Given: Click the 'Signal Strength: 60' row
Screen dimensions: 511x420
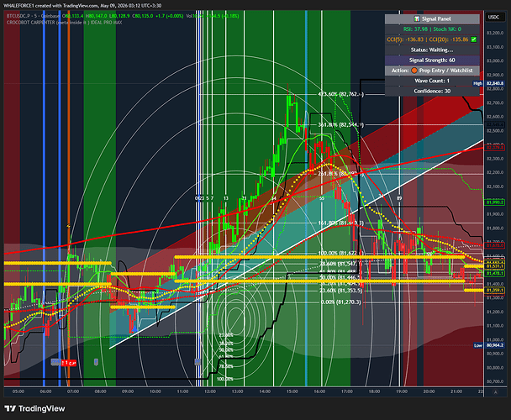Looking at the screenshot, I should tap(432, 60).
